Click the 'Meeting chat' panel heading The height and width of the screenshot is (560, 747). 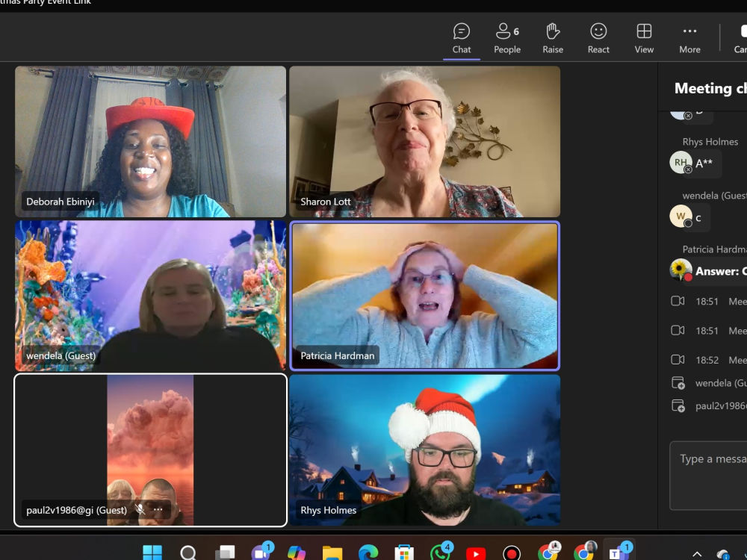pyautogui.click(x=710, y=88)
